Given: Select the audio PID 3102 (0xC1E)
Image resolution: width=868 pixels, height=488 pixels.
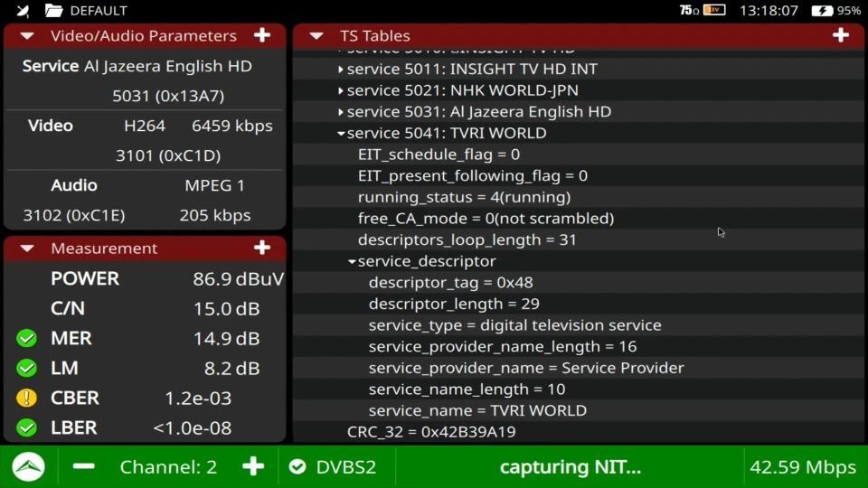Looking at the screenshot, I should tap(73, 215).
